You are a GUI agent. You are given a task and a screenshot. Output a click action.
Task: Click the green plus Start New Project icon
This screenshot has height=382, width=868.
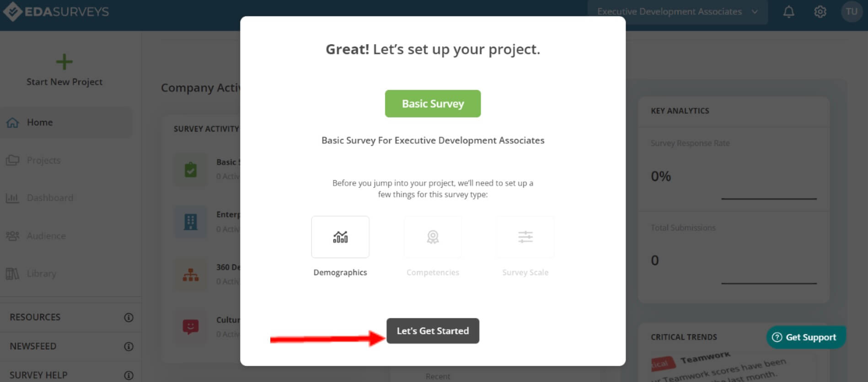click(x=64, y=62)
